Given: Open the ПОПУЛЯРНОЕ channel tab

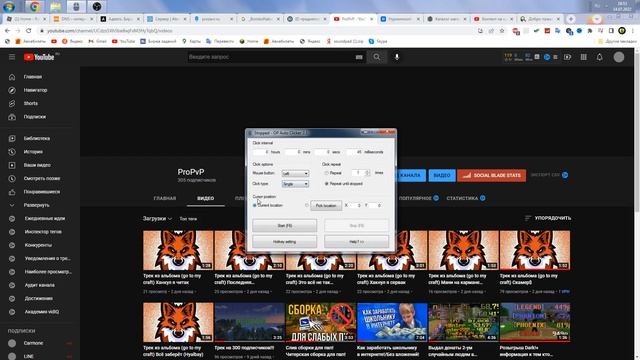Looking at the screenshot, I should click(415, 198).
